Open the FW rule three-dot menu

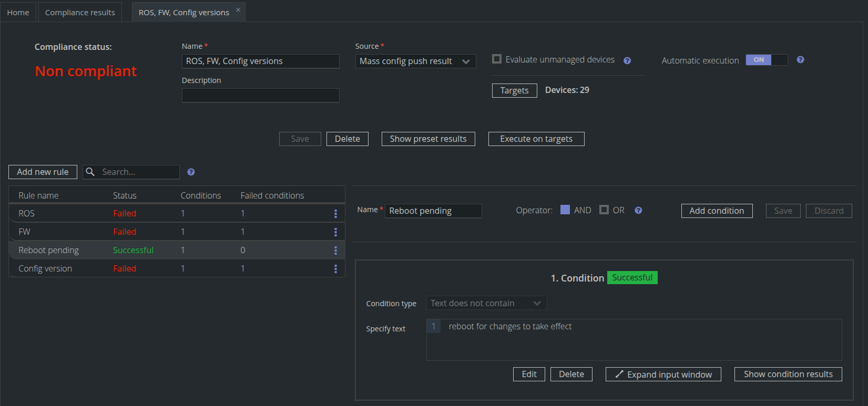click(x=335, y=232)
